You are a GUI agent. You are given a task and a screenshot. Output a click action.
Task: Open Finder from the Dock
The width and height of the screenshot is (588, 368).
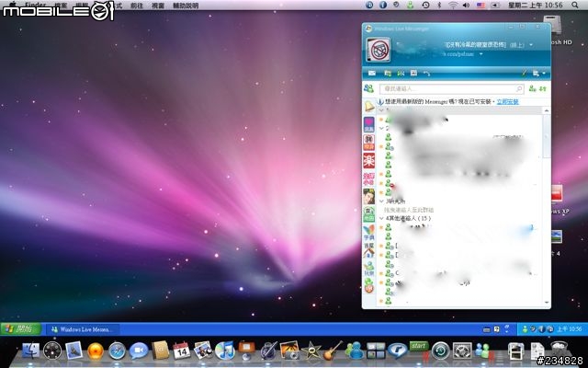[31, 351]
